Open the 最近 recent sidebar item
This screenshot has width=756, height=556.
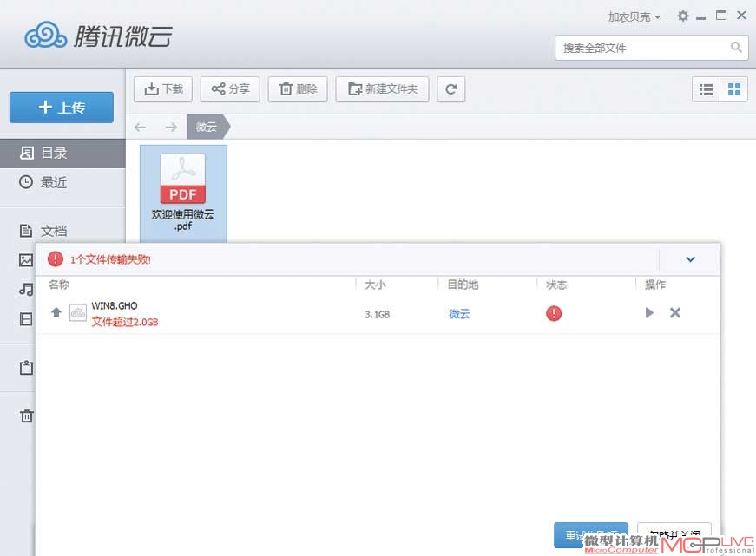point(62,182)
